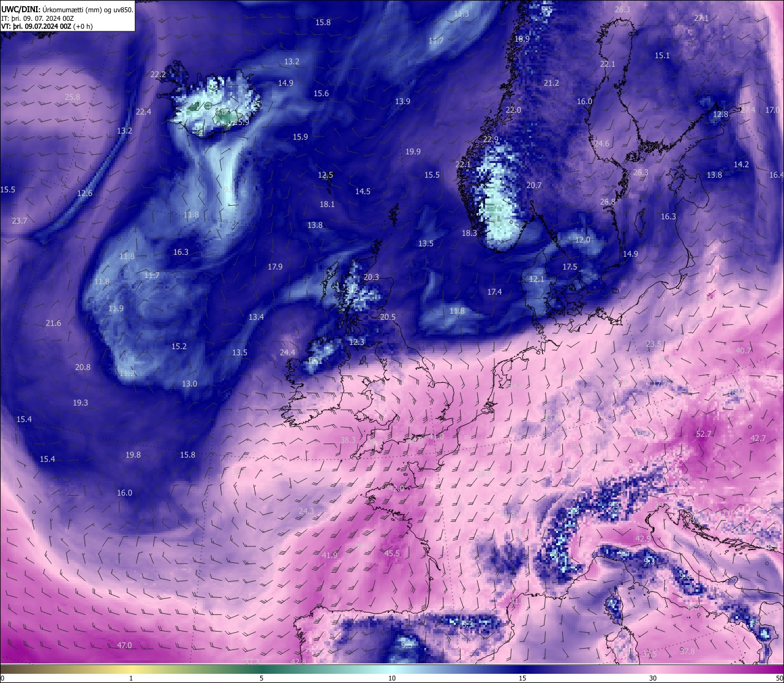
Task: Select the 24.6 value over Gulf of Bothnia
Action: 601,144
